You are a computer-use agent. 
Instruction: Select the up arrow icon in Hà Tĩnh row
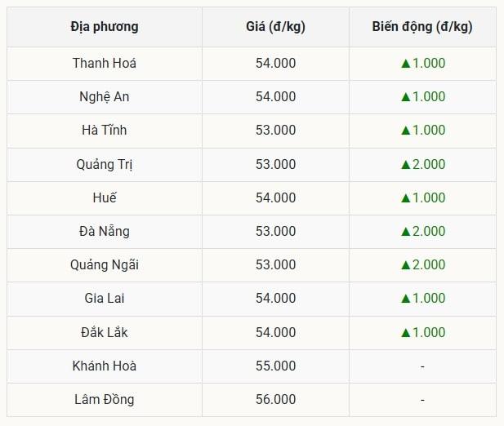[404, 131]
